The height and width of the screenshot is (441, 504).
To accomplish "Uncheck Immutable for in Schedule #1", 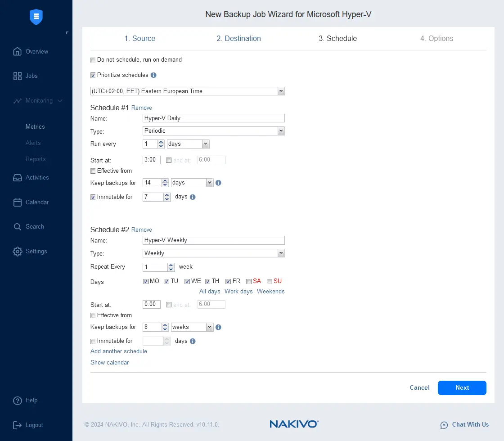I will point(93,197).
